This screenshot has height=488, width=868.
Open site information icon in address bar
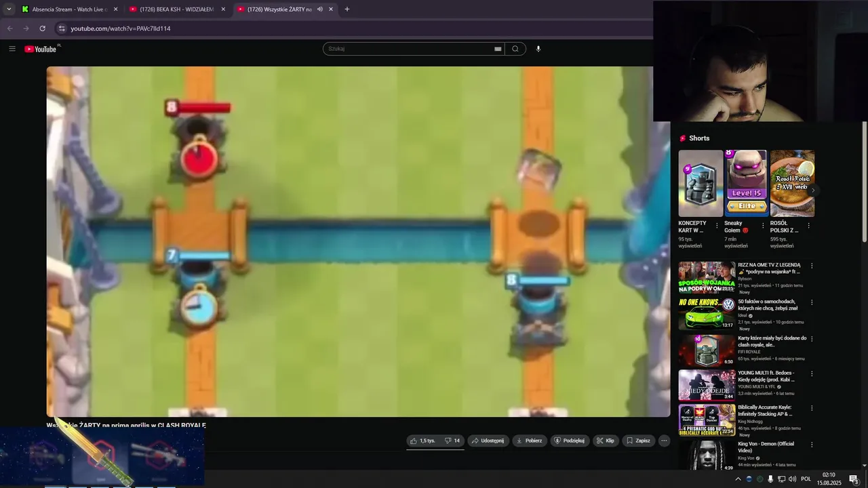[x=62, y=28]
